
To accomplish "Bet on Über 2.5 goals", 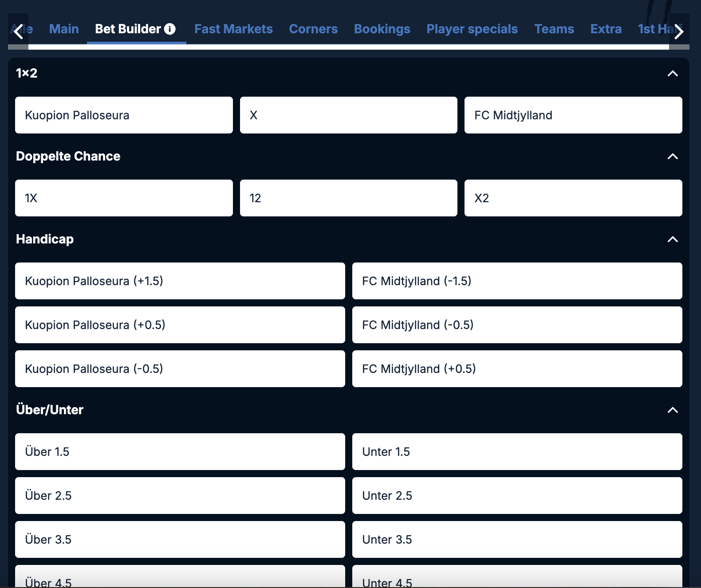I will pos(180,495).
